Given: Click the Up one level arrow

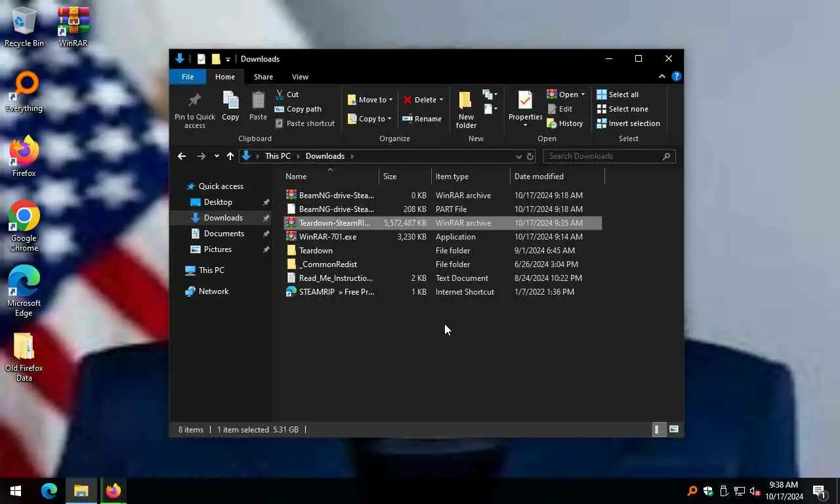Looking at the screenshot, I should click(x=230, y=156).
